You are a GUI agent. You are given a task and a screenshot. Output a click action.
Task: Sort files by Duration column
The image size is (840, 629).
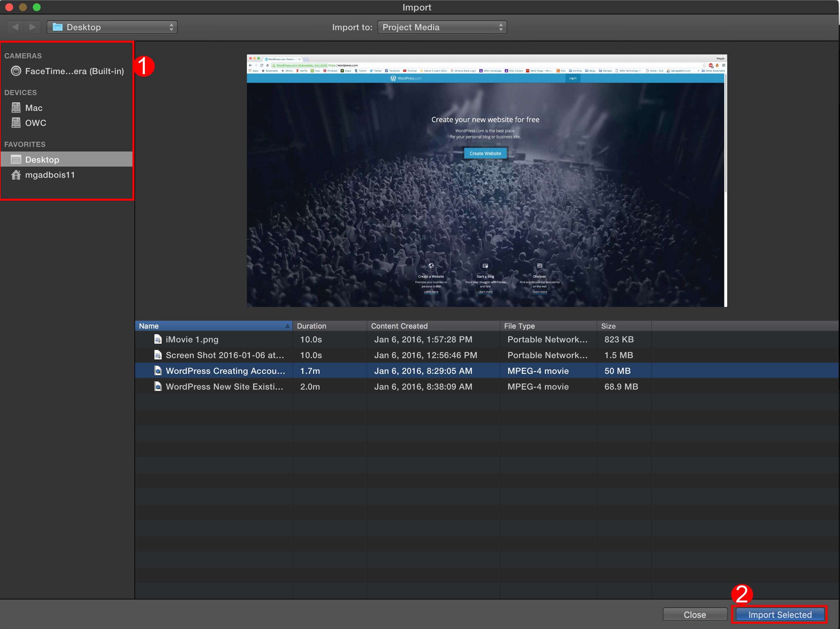tap(329, 326)
